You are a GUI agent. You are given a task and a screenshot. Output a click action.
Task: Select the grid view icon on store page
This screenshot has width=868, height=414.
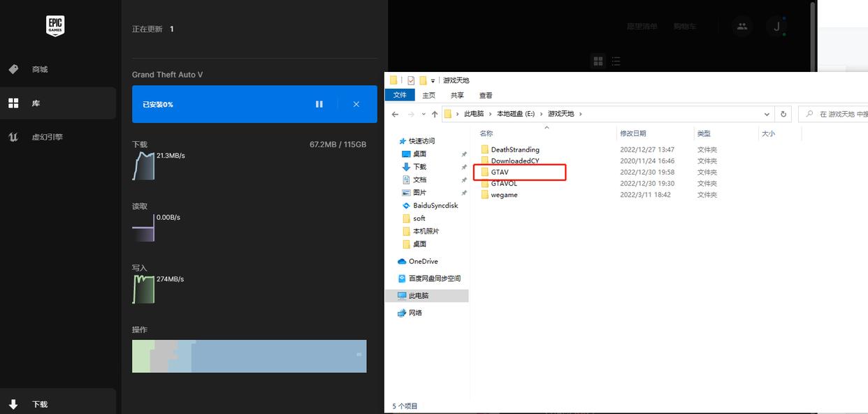click(598, 61)
